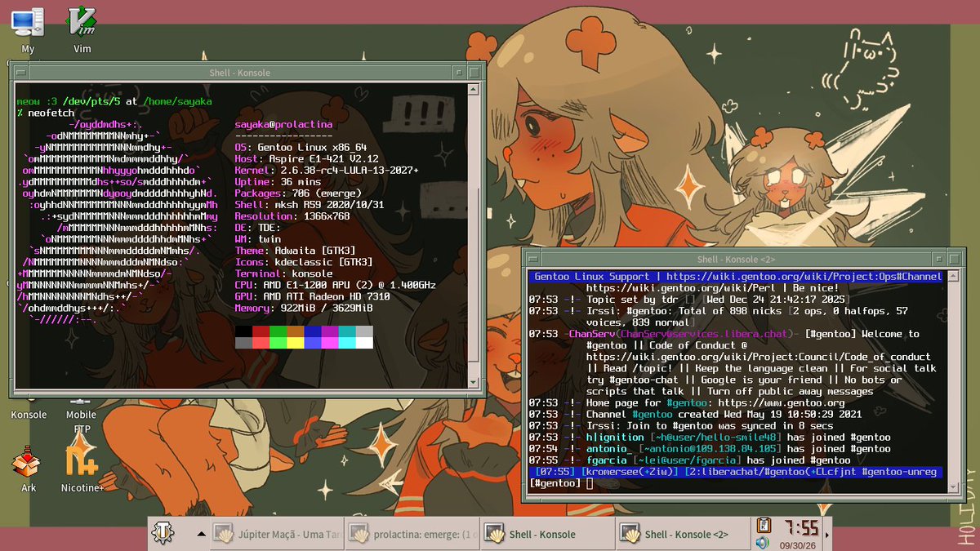Screen dimensions: 980x551
Task: Click the 'Theme: Adwaita [GTK3]' line
Action: click(x=295, y=250)
